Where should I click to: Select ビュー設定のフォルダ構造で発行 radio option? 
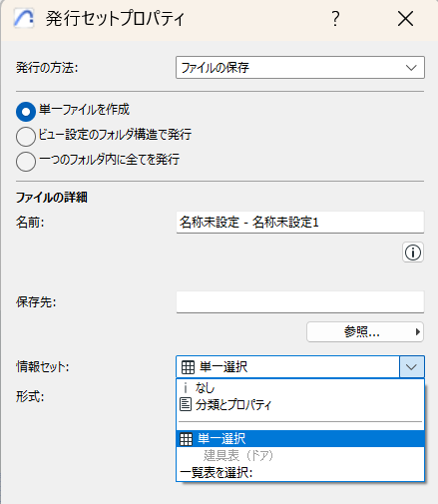point(26,137)
